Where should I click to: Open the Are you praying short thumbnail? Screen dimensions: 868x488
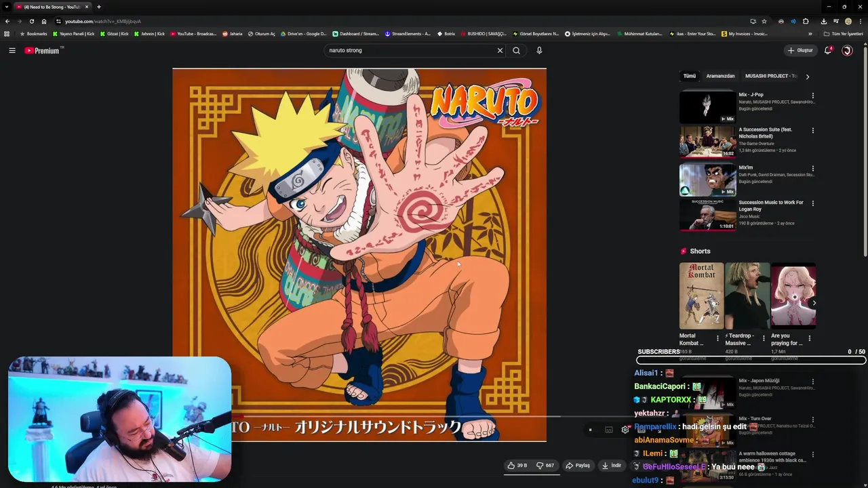[x=793, y=296]
